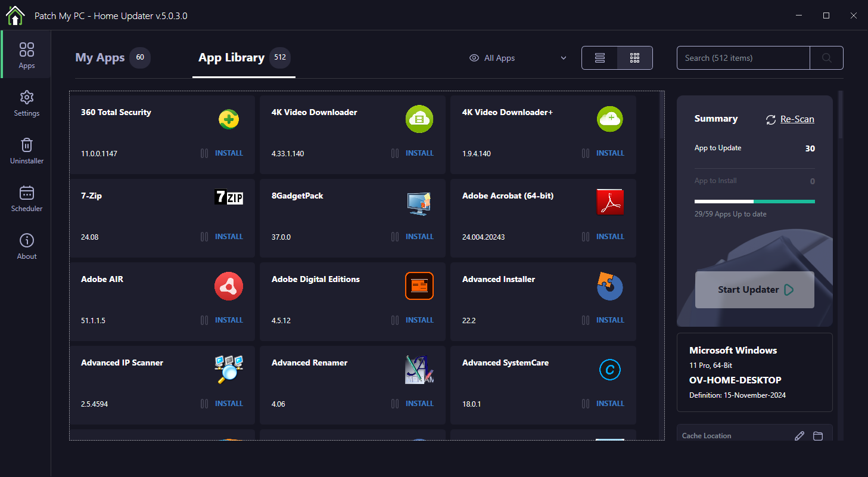Open the All Apps filter dropdown
868x477 pixels.
tap(518, 58)
